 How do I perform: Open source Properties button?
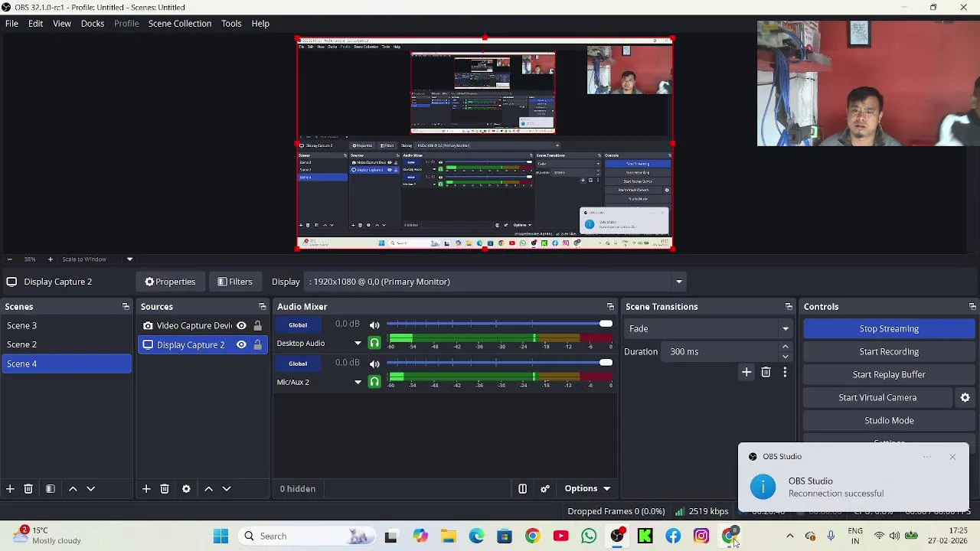pos(170,282)
